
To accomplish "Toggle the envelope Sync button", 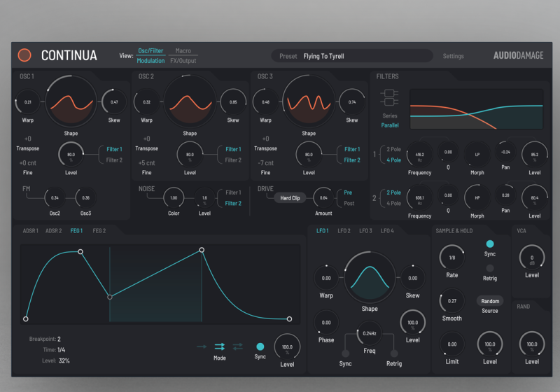I will (x=260, y=346).
